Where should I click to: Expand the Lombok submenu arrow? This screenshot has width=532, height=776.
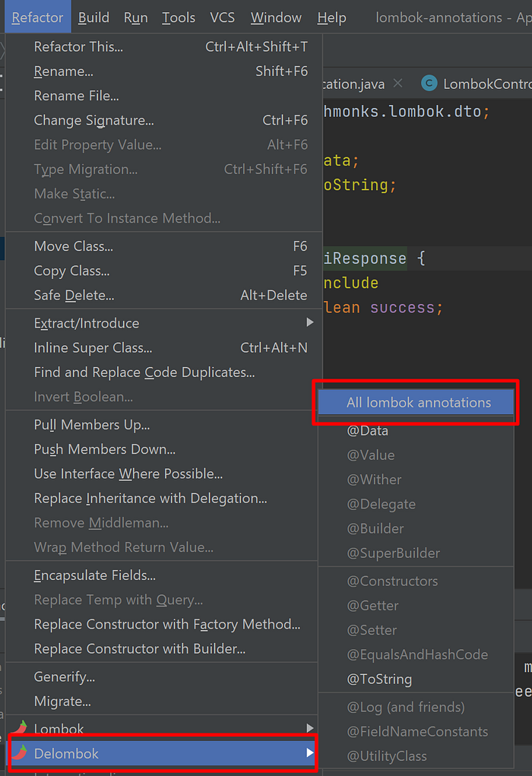[310, 728]
